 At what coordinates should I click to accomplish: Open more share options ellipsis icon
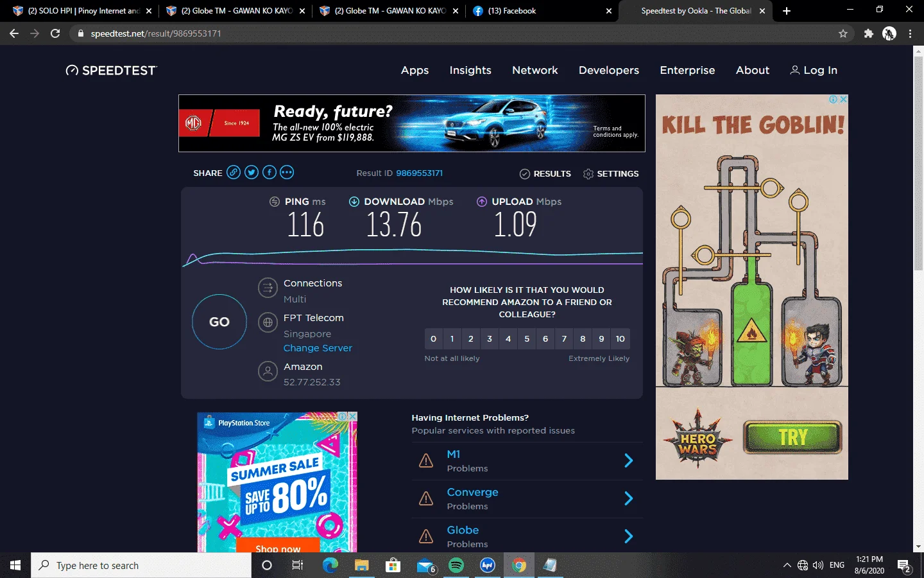click(287, 172)
